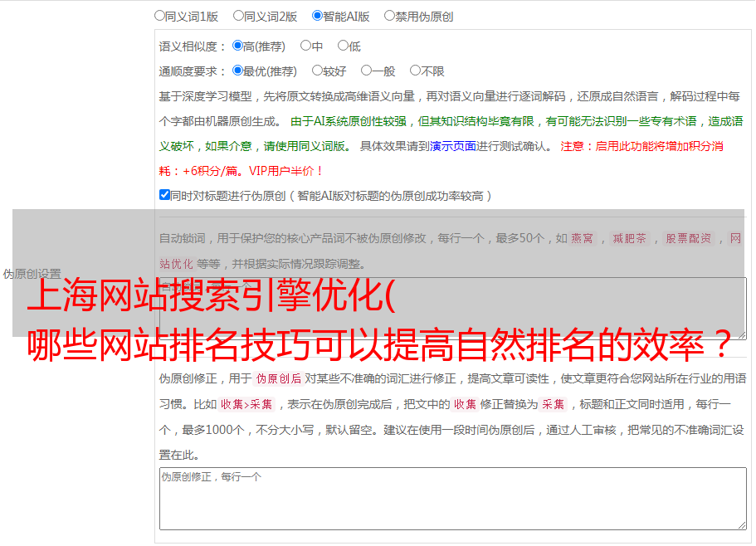Set 语义相似度 to 低
Viewport: 756px width, 546px height.
(343, 46)
